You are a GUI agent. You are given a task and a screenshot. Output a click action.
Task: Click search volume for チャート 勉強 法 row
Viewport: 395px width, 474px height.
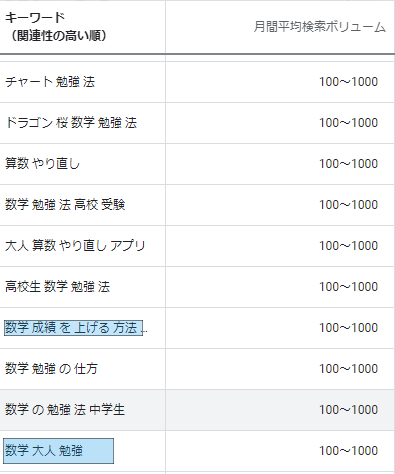coord(348,82)
